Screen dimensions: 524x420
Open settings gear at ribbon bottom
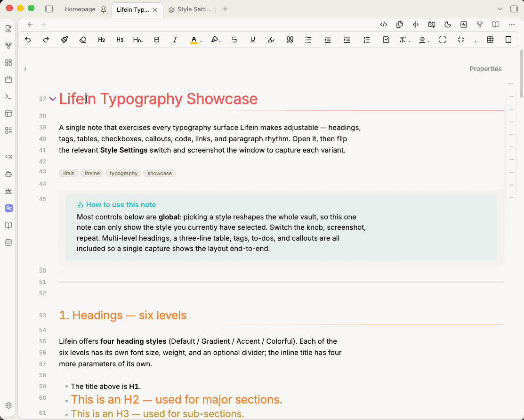click(x=8, y=405)
